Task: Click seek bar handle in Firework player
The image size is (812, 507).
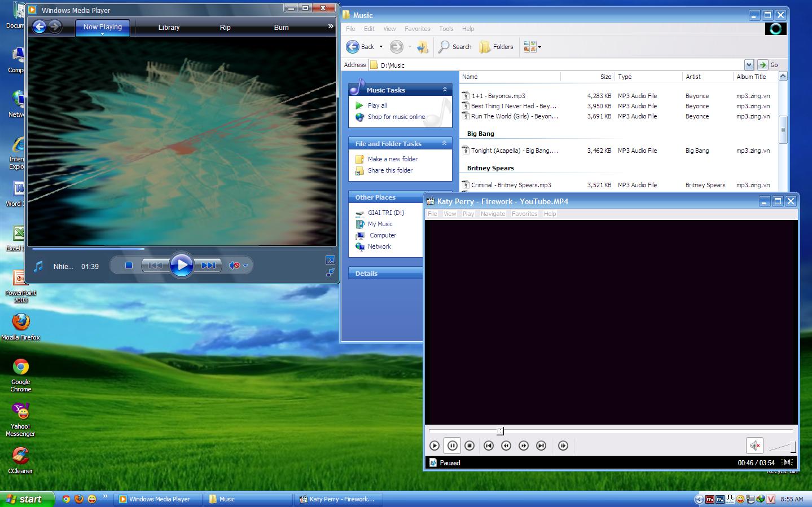Action: [500, 431]
